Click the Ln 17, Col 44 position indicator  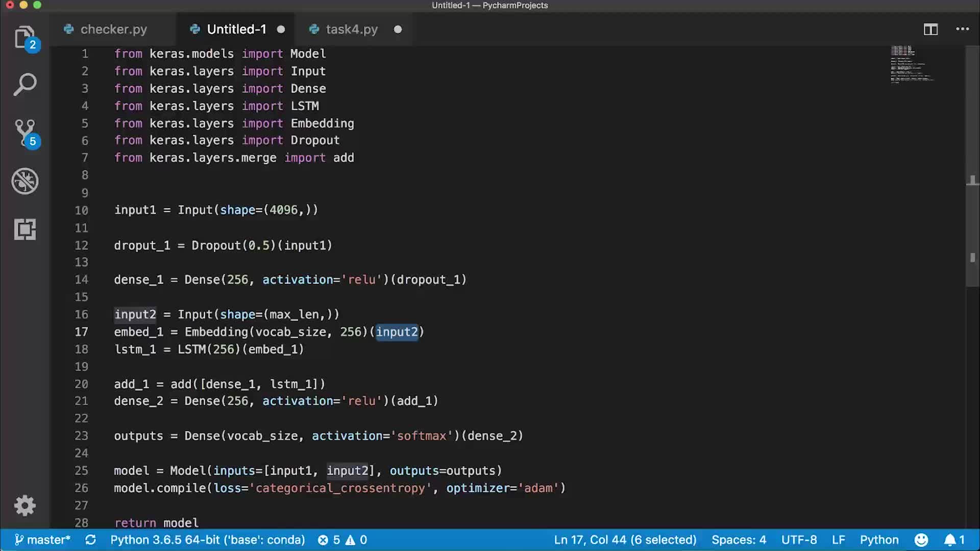click(x=625, y=540)
